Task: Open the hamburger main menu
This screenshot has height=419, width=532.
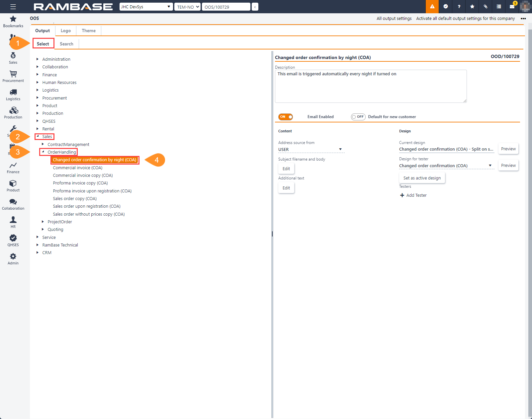Action: 13,7
